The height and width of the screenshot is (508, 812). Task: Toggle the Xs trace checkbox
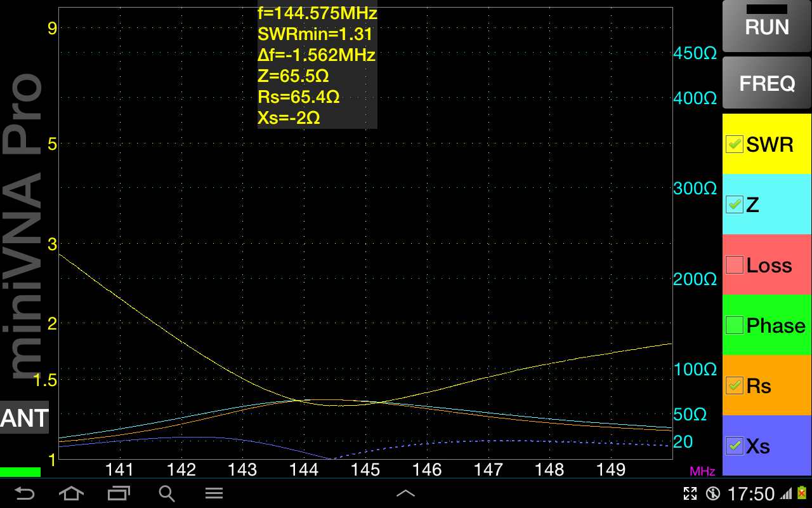(x=735, y=446)
